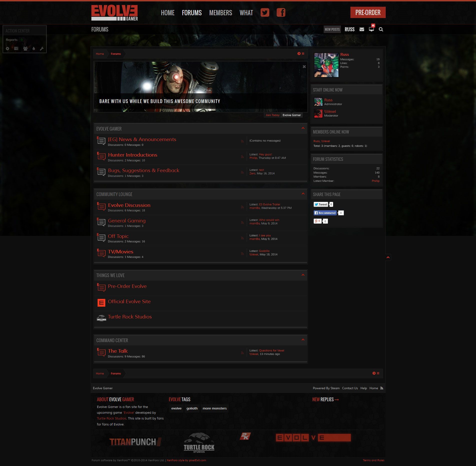Viewport: 476px width, 466px height.
Task: Click the 'more monsters' tag
Action: click(x=215, y=408)
